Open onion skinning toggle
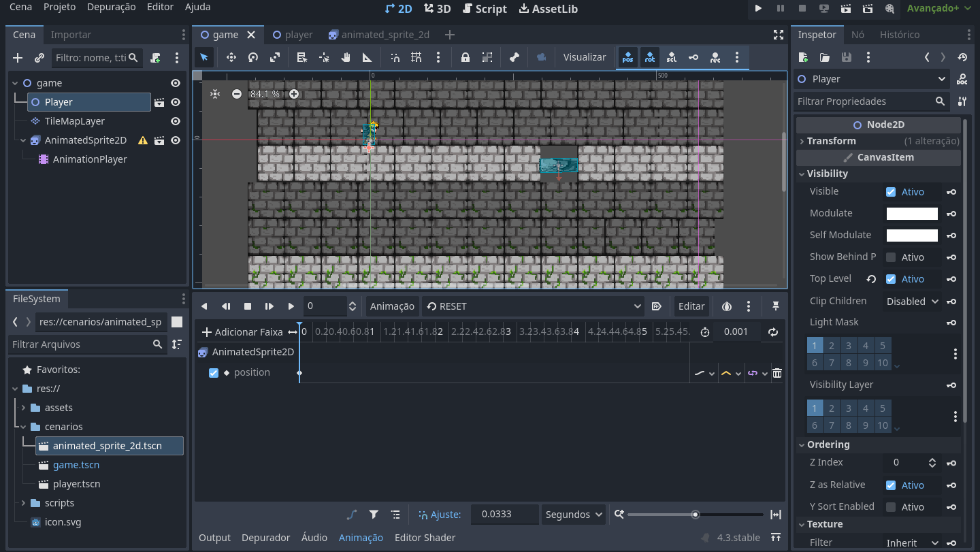Image resolution: width=980 pixels, height=552 pixels. [x=727, y=306]
